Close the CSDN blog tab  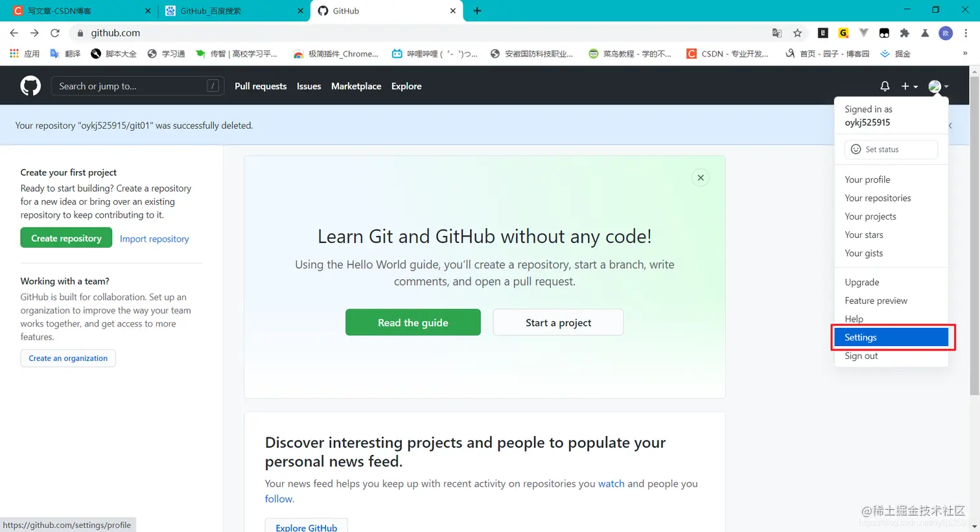[148, 11]
